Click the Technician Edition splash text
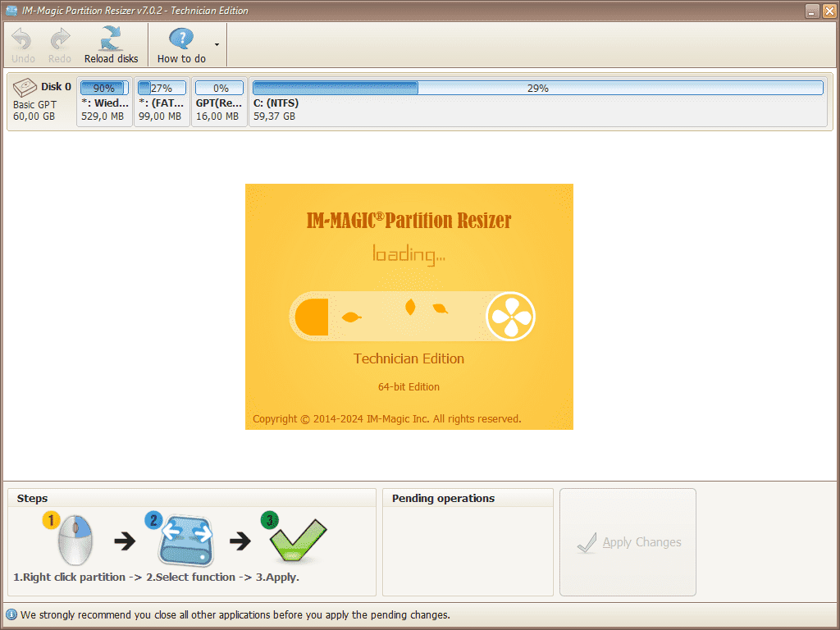This screenshot has height=630, width=840. (409, 358)
